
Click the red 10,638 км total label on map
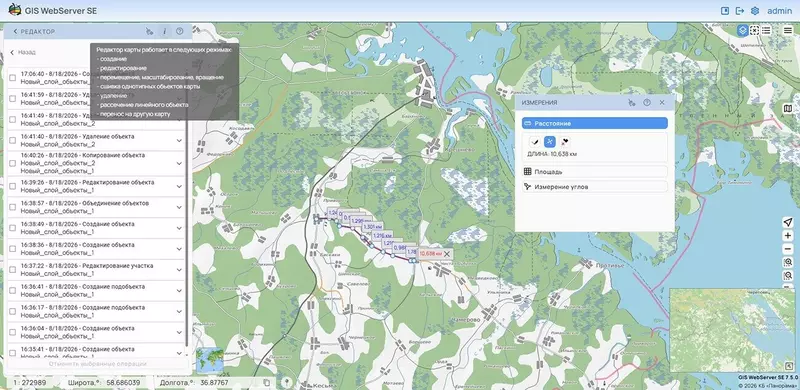click(431, 254)
